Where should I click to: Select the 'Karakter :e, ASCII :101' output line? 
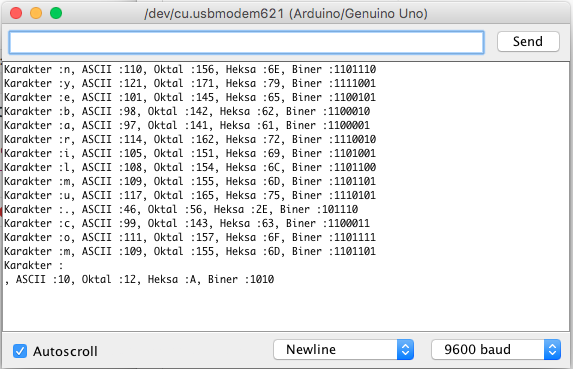tap(190, 97)
